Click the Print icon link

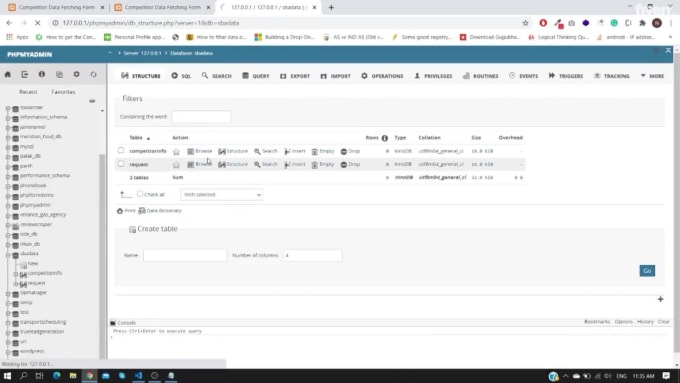point(126,211)
